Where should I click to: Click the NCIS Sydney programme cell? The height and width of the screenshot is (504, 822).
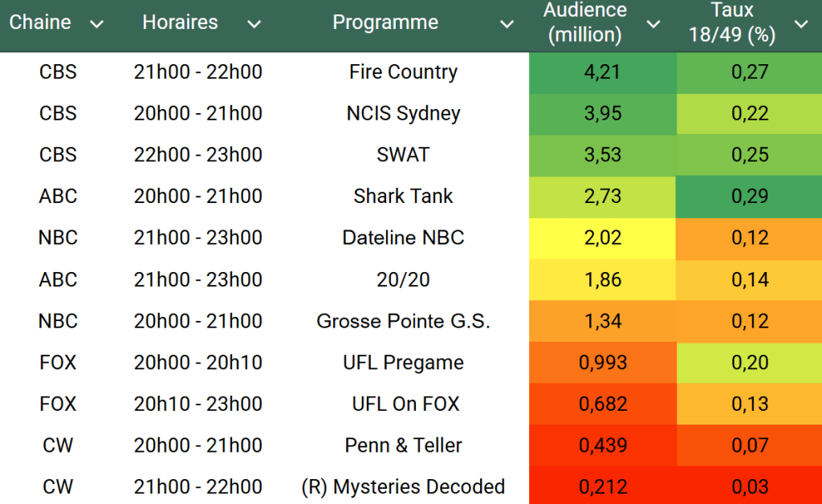403,114
